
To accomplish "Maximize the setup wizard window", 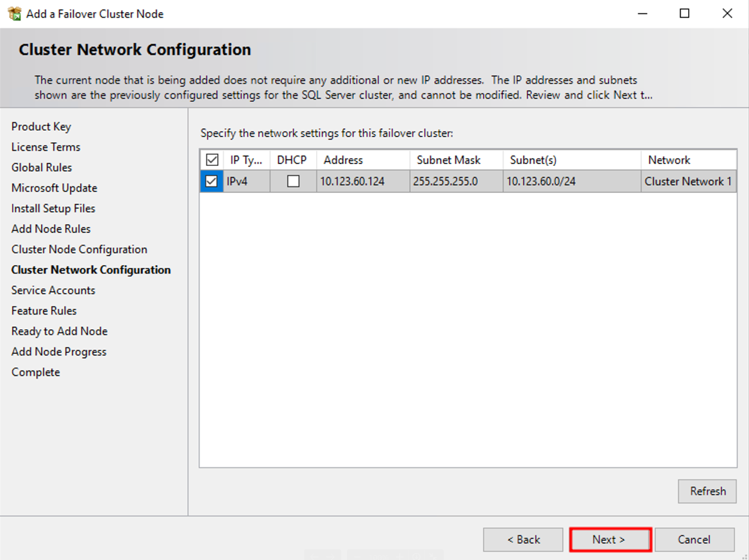I will (684, 13).
